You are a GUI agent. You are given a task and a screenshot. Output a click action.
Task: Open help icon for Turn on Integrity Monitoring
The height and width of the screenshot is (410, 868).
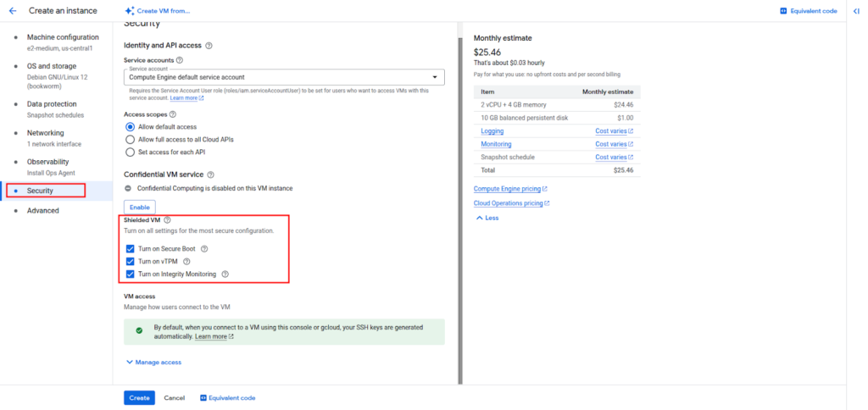point(225,274)
